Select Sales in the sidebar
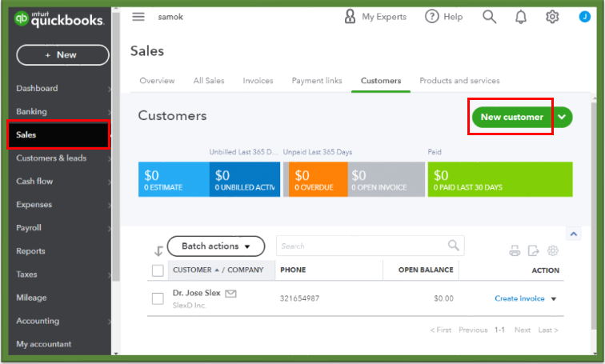 pyautogui.click(x=58, y=134)
